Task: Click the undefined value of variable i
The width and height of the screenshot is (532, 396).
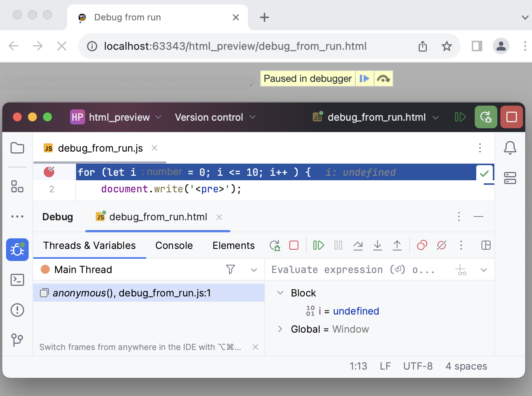Action: [x=356, y=311]
